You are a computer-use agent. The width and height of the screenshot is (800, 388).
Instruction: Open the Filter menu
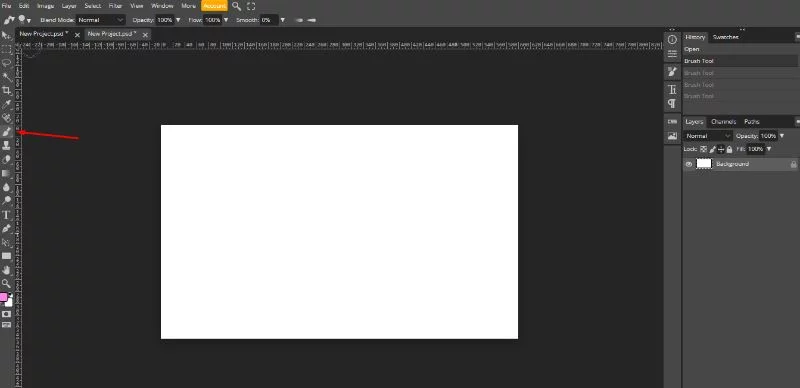point(115,6)
